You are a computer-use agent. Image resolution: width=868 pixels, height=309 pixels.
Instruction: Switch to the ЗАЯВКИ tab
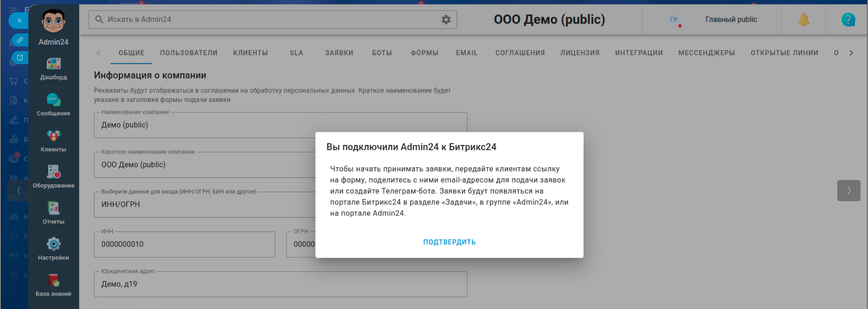coord(339,53)
